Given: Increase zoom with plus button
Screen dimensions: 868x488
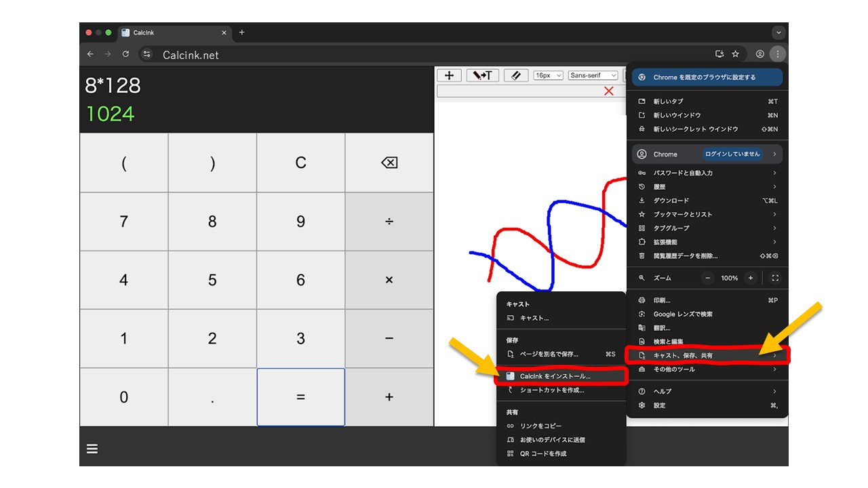Looking at the screenshot, I should 750,278.
